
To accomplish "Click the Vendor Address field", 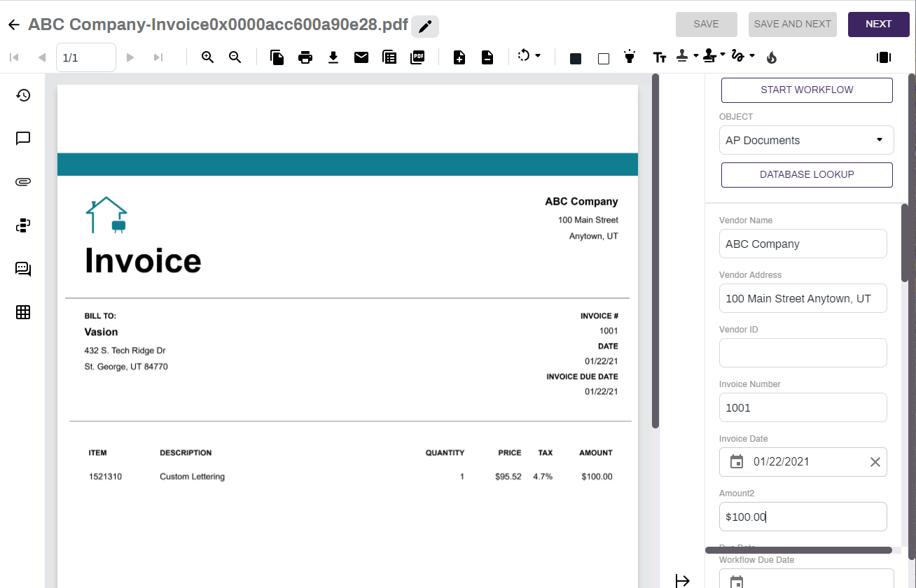I will (x=803, y=298).
